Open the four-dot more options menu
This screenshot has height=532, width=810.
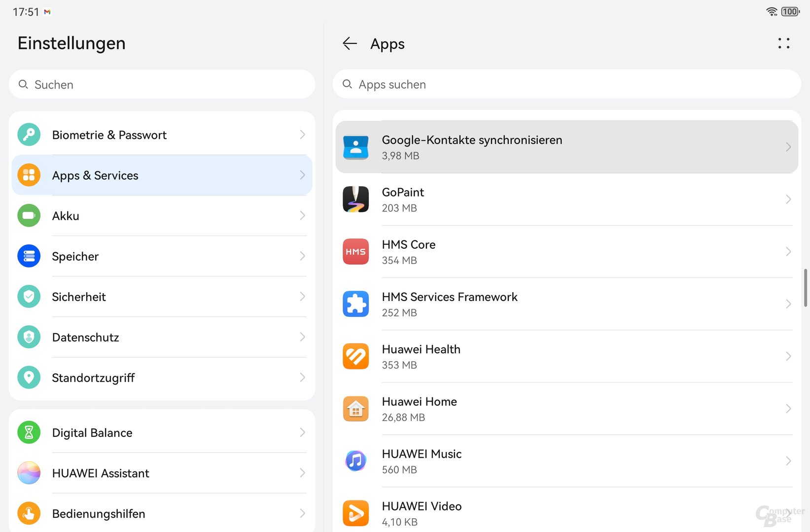point(783,43)
